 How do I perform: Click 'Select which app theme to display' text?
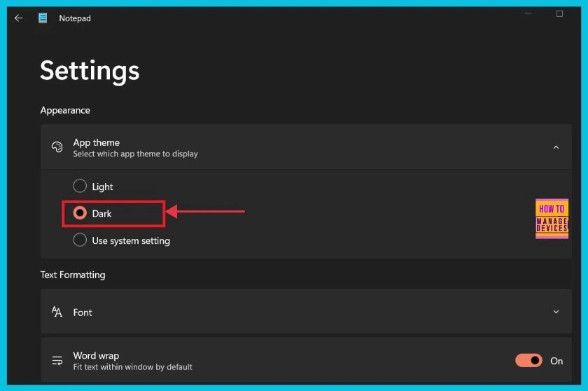[135, 154]
